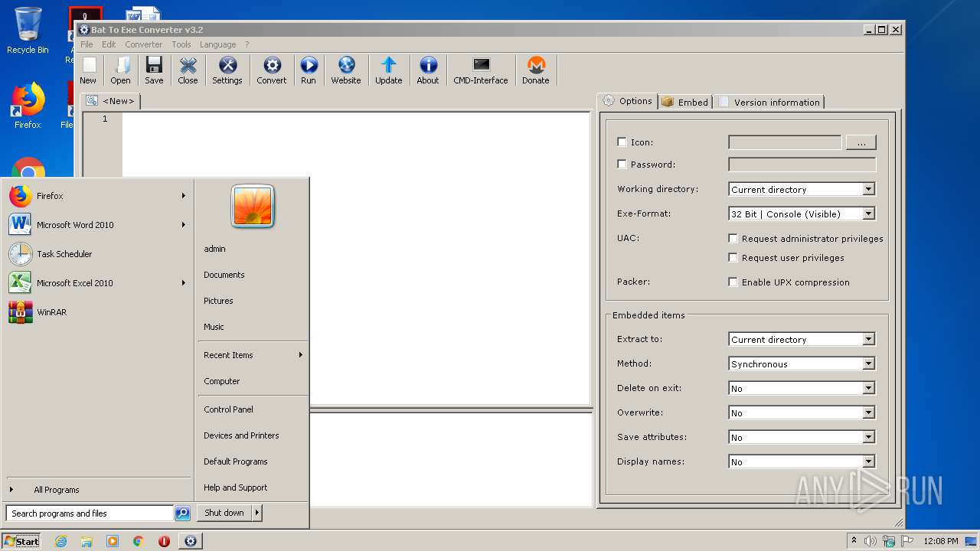Open All Programs in Start menu
The width and height of the screenshot is (980, 551).
click(97, 490)
